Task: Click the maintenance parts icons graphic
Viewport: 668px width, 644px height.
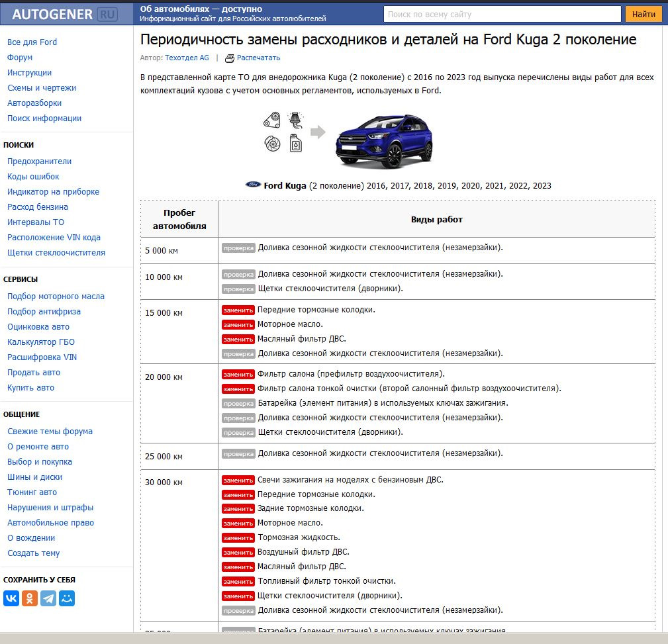Action: [283, 132]
